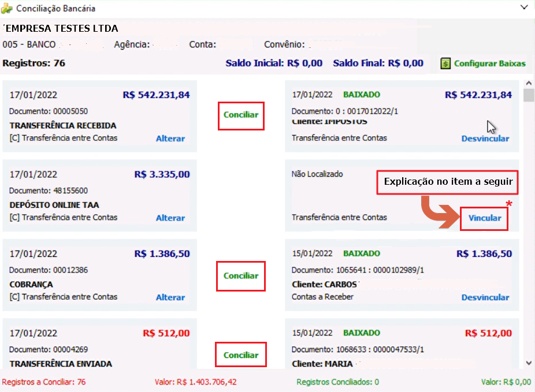Click 'Conta:' label
Viewport: 535px width, 392px height.
point(203,44)
